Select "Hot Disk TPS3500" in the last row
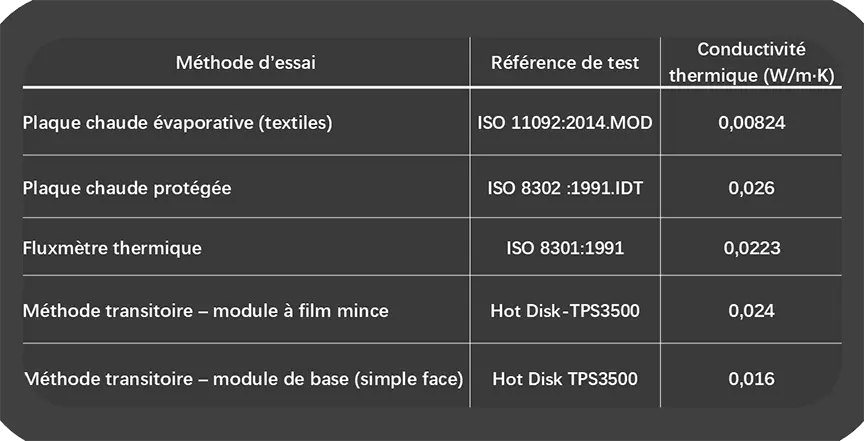This screenshot has width=864, height=441. (x=564, y=379)
